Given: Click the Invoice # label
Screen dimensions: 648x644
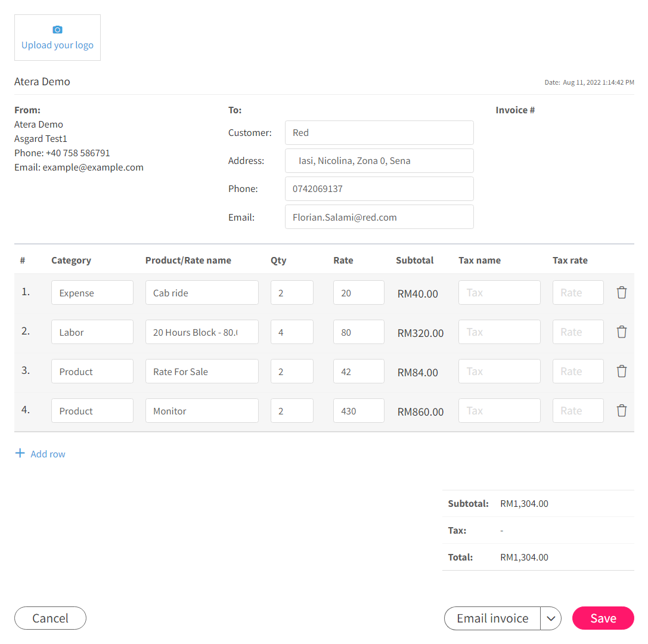Looking at the screenshot, I should pos(515,110).
